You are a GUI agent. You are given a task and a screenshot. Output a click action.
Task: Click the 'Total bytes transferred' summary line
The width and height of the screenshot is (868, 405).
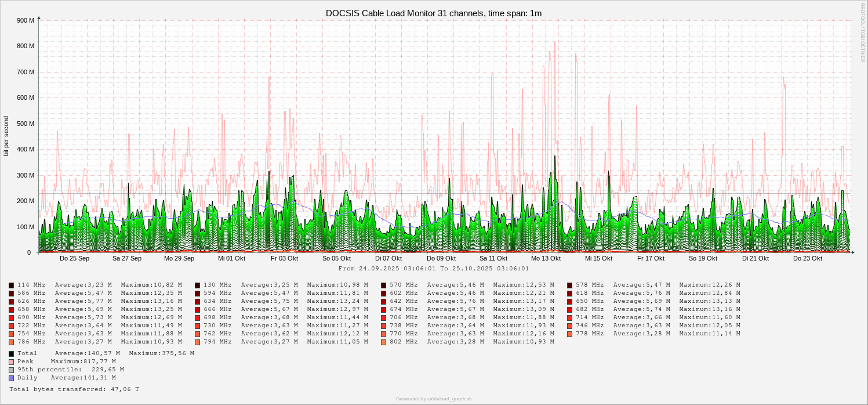[74, 389]
